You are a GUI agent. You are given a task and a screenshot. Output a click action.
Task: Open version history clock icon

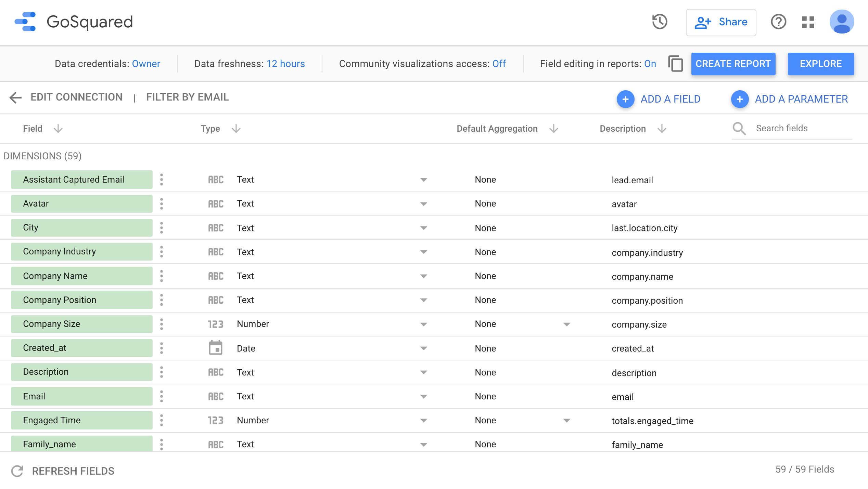(660, 22)
